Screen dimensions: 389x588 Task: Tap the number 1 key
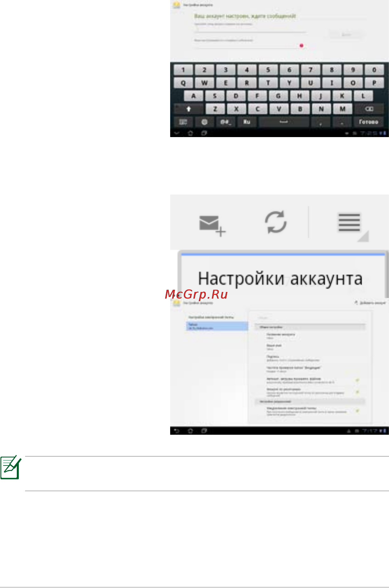pos(183,70)
